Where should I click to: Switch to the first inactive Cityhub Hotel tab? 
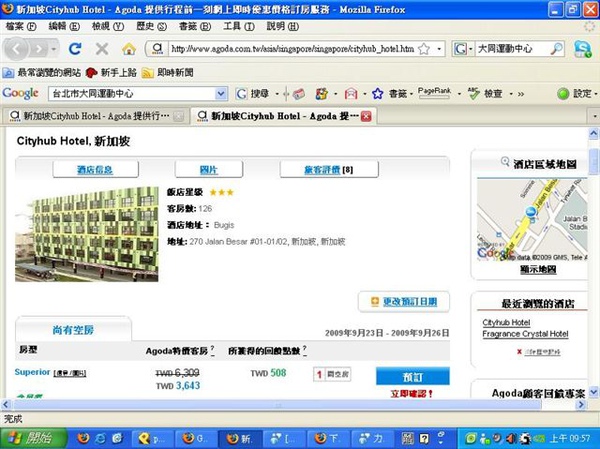pos(96,116)
